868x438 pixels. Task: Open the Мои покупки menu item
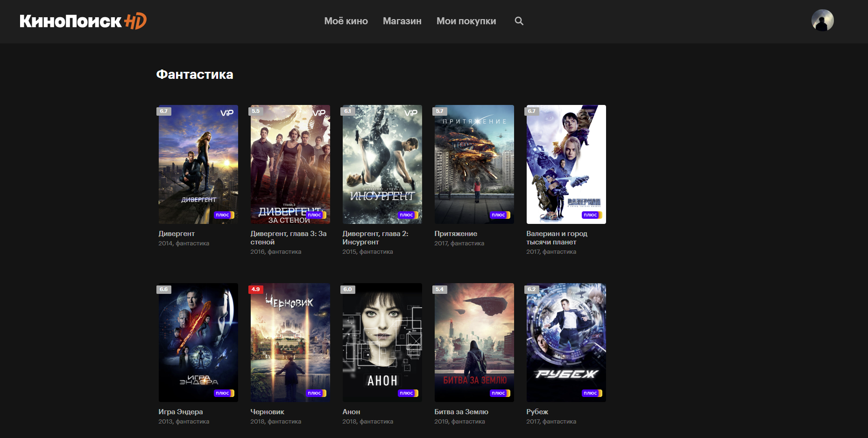[x=466, y=21]
